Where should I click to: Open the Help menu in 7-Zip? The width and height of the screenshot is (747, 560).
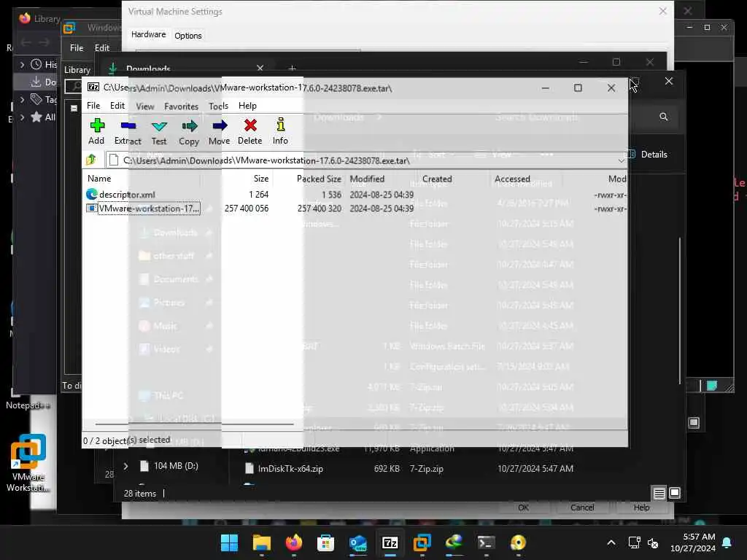tap(247, 106)
